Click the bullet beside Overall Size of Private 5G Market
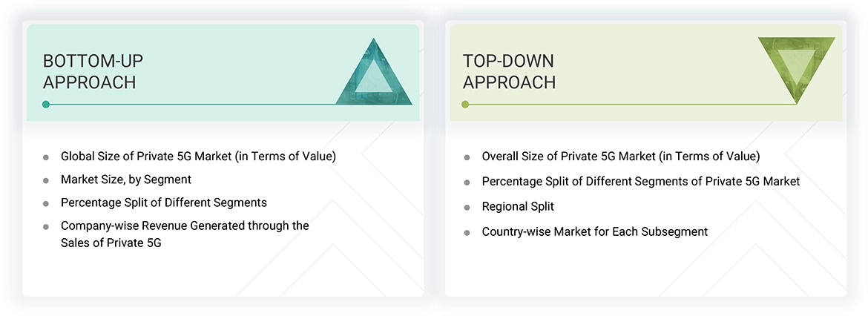The width and height of the screenshot is (868, 316). coord(467,157)
